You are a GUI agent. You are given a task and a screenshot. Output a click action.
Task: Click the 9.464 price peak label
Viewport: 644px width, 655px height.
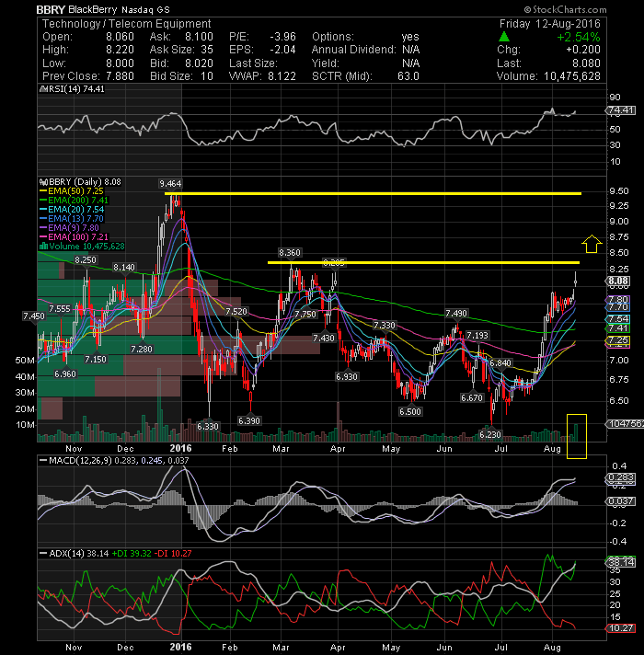[x=170, y=183]
